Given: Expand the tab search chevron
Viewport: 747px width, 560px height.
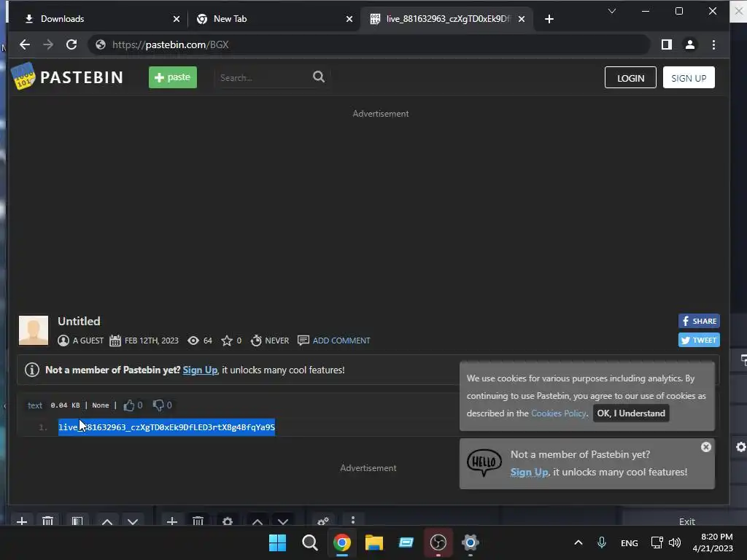Looking at the screenshot, I should pos(612,11).
